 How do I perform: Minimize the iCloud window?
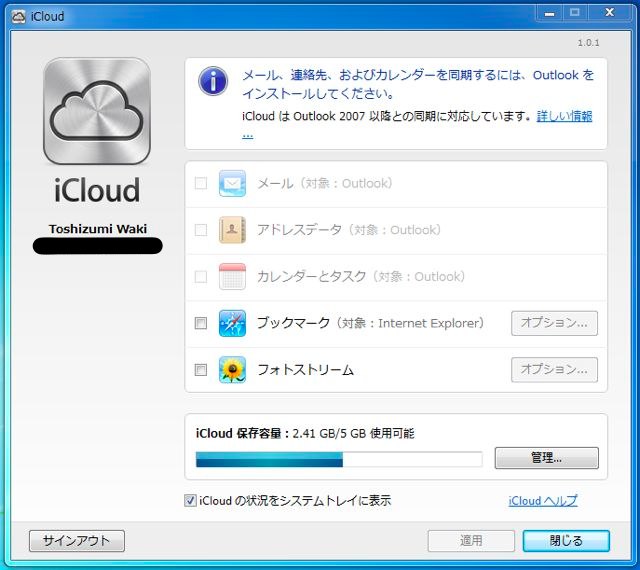click(x=549, y=13)
